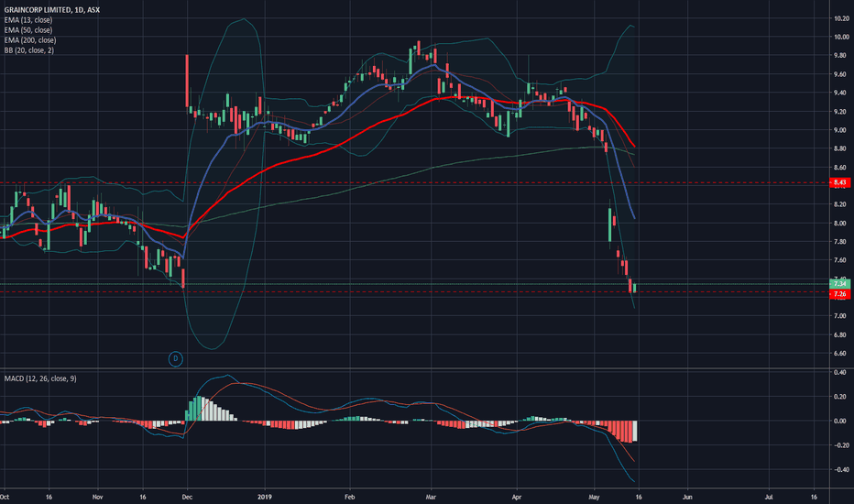Click the green 7.34 current price tag
The image size is (854, 504).
(839, 284)
